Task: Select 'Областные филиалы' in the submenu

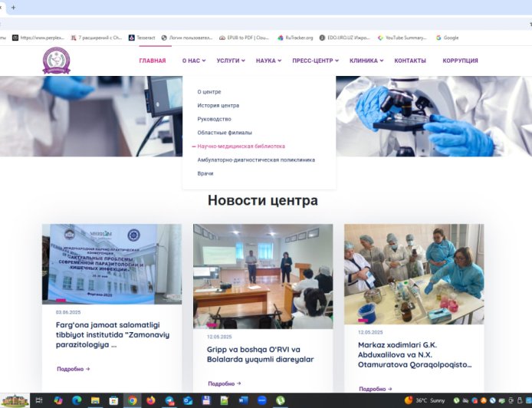Action: point(225,133)
